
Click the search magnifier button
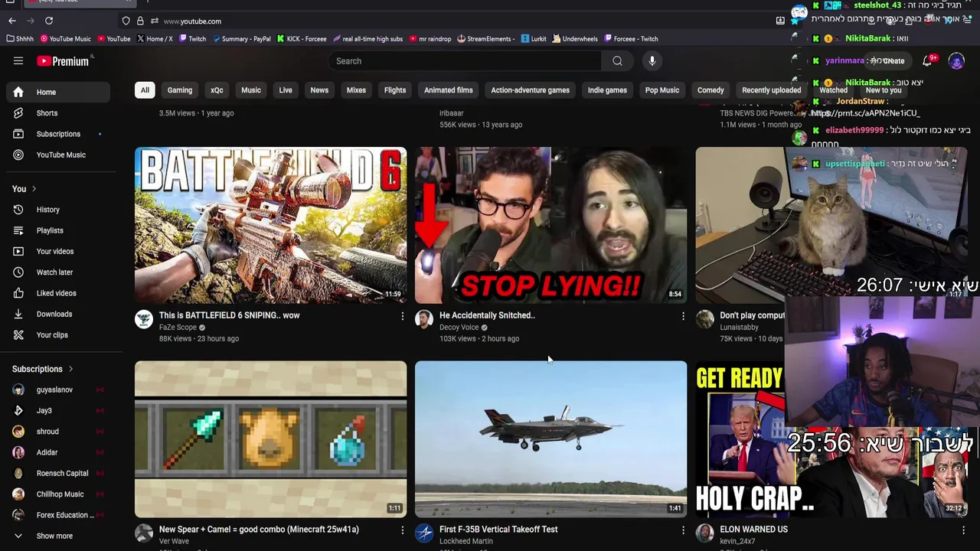tap(617, 61)
